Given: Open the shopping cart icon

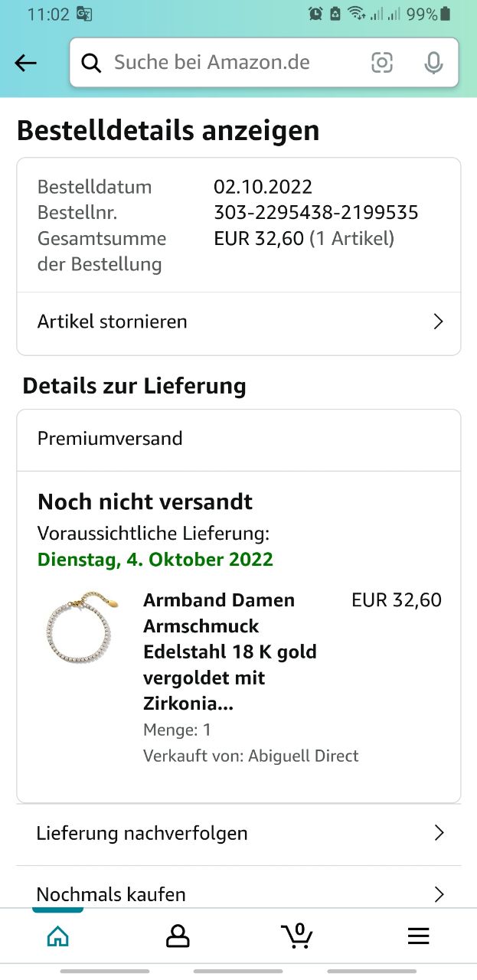Looking at the screenshot, I should point(297,935).
